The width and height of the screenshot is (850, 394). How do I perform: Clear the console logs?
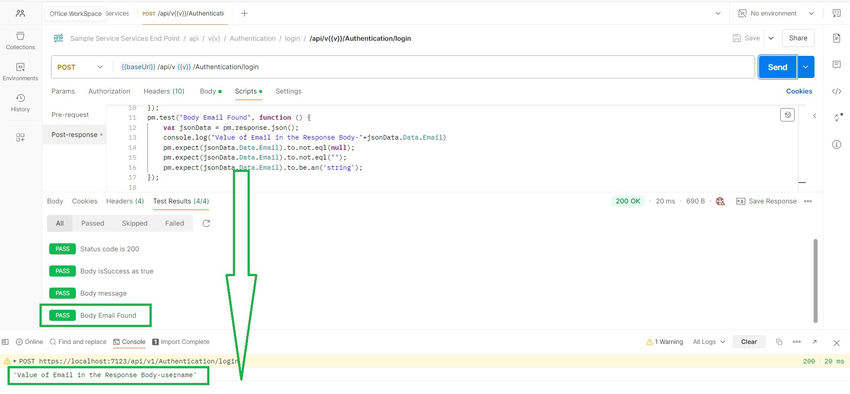click(749, 342)
